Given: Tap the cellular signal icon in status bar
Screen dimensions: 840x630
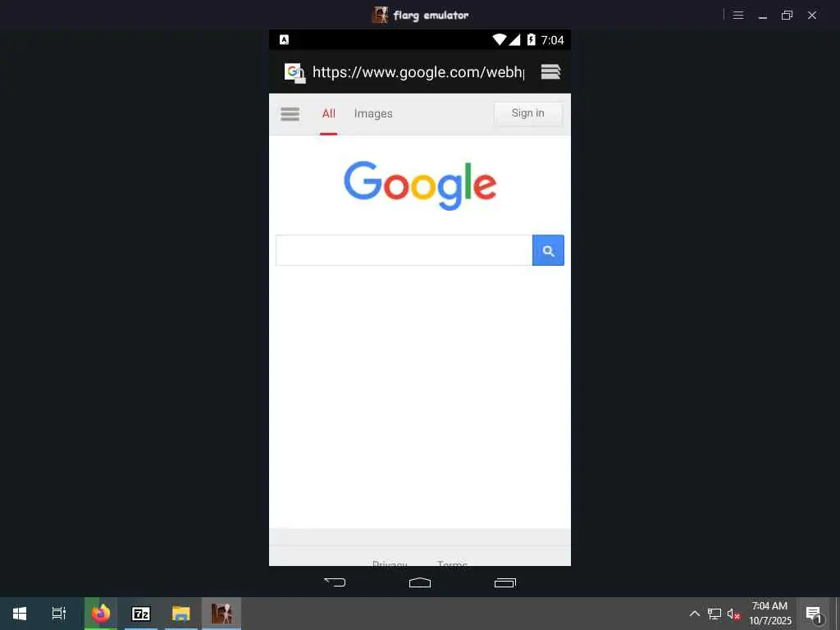Looking at the screenshot, I should 514,39.
